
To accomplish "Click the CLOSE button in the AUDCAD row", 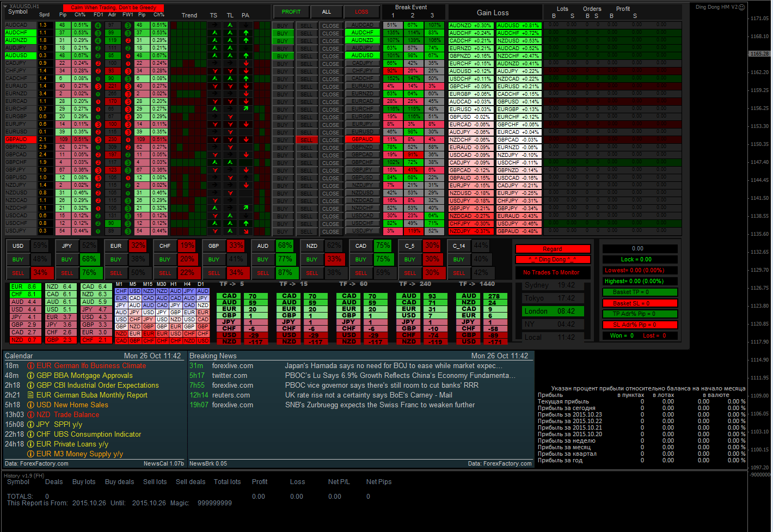I will pos(330,26).
